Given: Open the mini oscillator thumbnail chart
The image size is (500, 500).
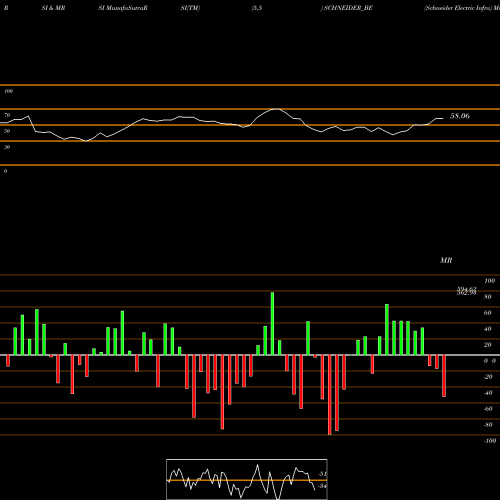Looking at the screenshot, I should click(247, 479).
